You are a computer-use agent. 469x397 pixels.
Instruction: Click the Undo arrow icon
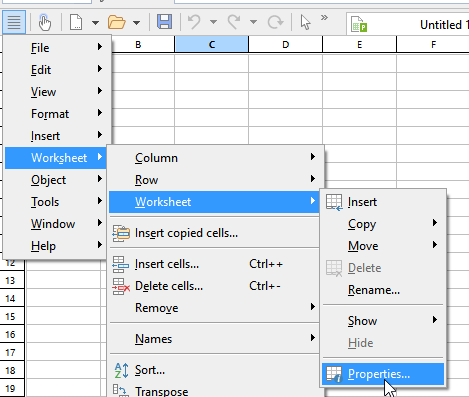point(194,22)
